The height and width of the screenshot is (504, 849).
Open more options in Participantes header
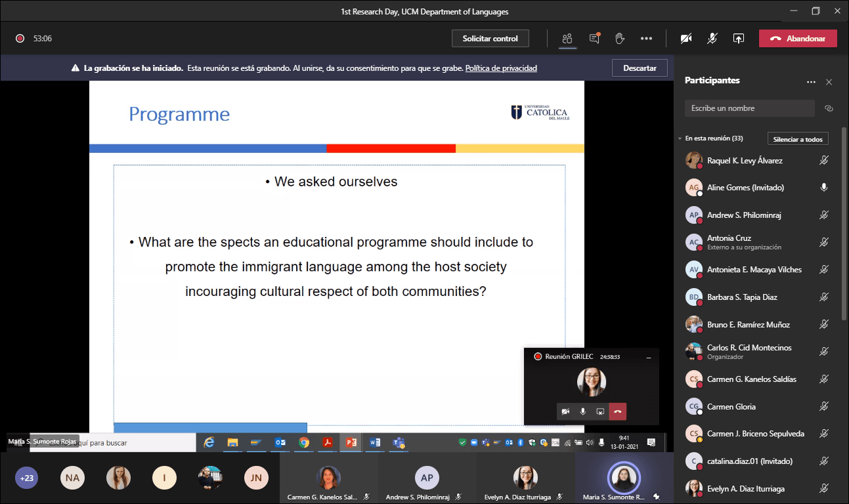(x=811, y=81)
